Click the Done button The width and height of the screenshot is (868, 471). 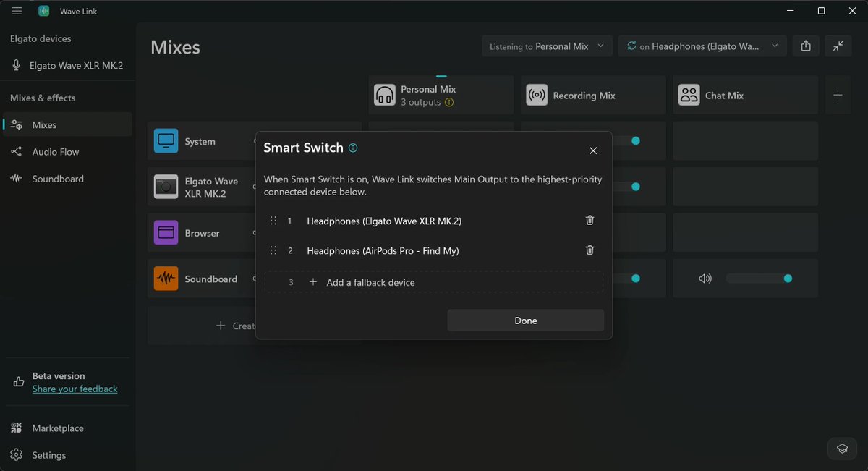(x=526, y=321)
